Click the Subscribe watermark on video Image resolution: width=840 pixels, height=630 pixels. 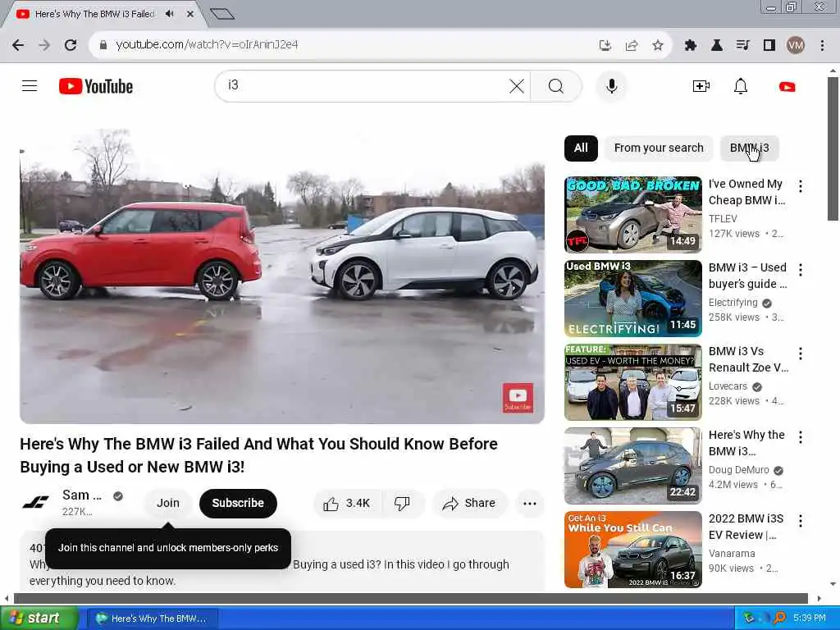[518, 398]
